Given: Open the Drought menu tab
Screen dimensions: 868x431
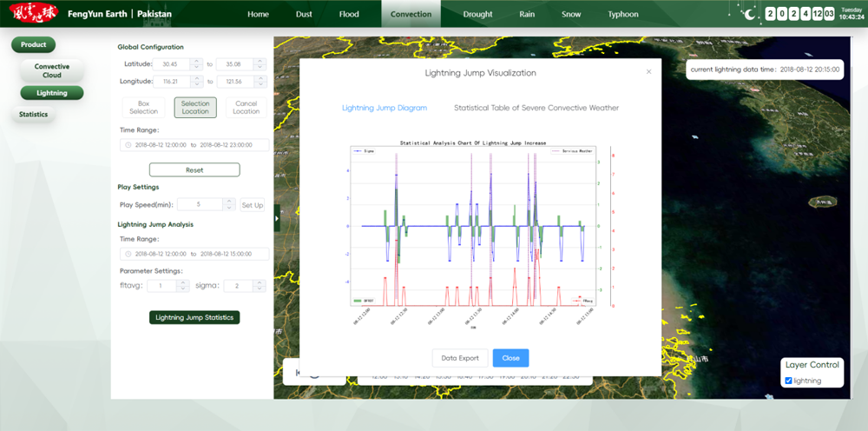Looking at the screenshot, I should click(477, 14).
